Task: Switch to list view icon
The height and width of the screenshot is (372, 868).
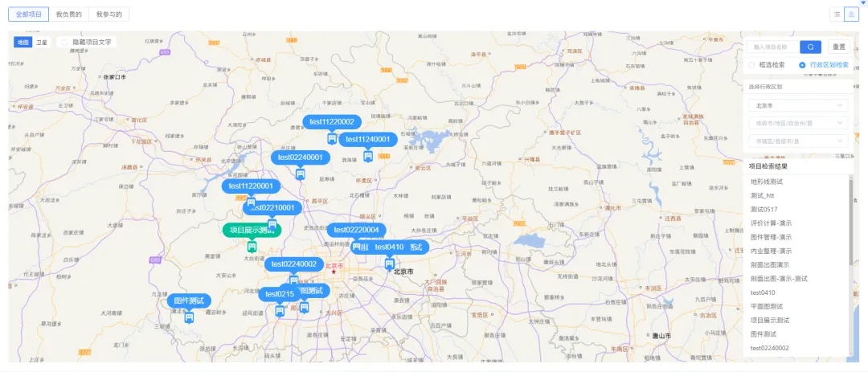Action: [x=837, y=14]
